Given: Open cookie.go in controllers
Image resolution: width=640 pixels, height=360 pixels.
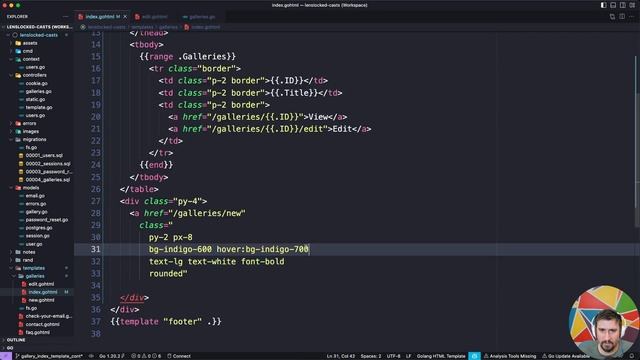Looking at the screenshot, I should 36,83.
